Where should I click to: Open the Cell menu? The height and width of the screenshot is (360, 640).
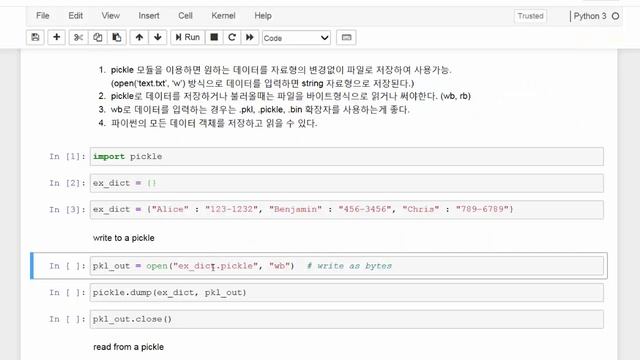185,16
